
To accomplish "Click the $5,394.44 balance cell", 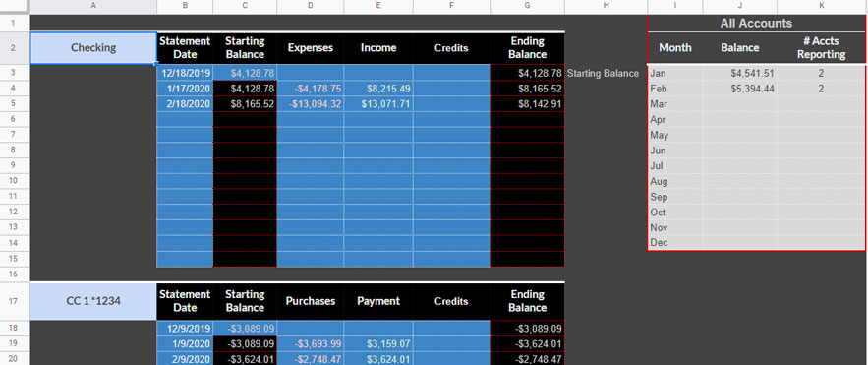I will (740, 89).
